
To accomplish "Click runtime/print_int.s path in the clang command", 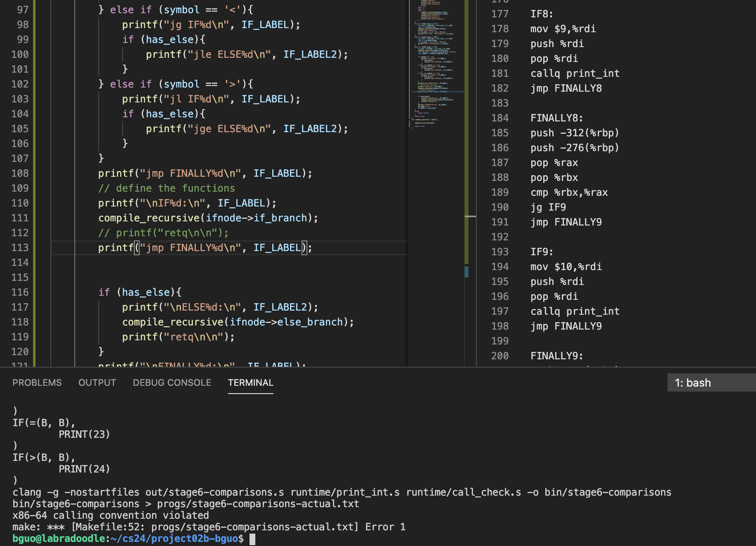I will point(345,492).
